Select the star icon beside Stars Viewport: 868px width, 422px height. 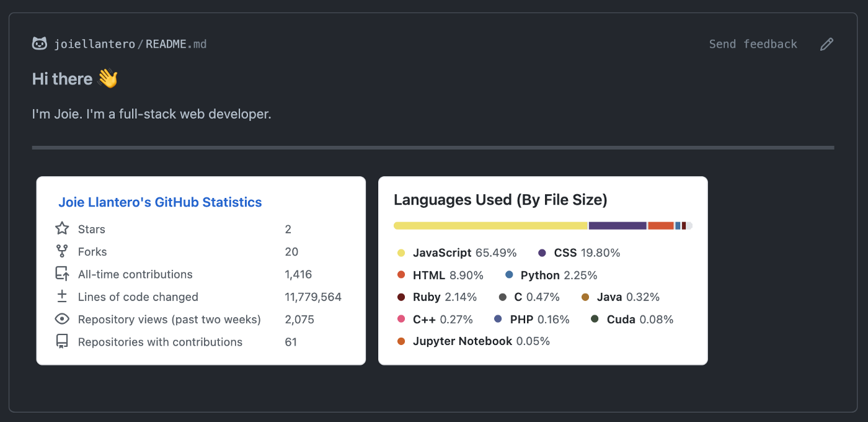click(61, 228)
